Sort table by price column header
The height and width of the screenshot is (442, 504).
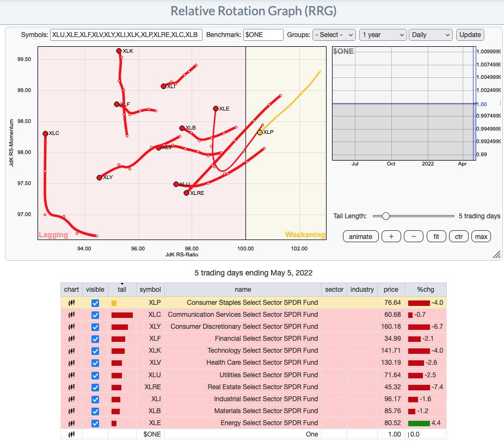(x=391, y=290)
